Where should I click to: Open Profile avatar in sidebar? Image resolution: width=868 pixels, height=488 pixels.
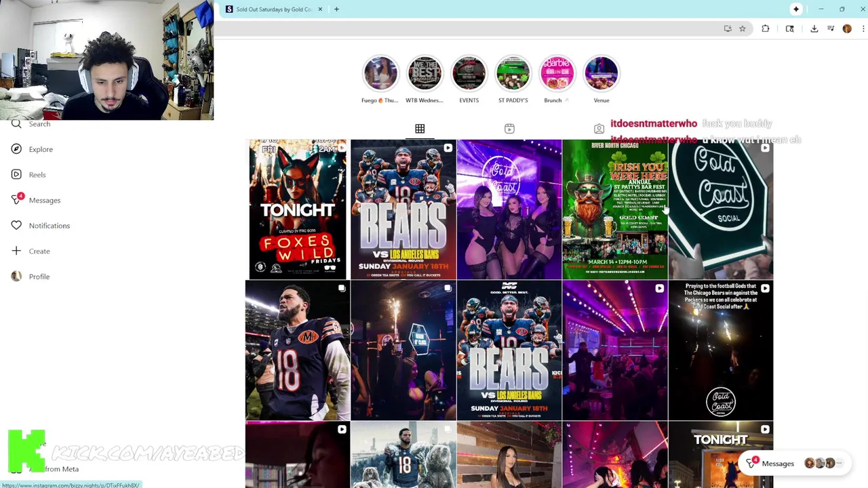pyautogui.click(x=16, y=277)
